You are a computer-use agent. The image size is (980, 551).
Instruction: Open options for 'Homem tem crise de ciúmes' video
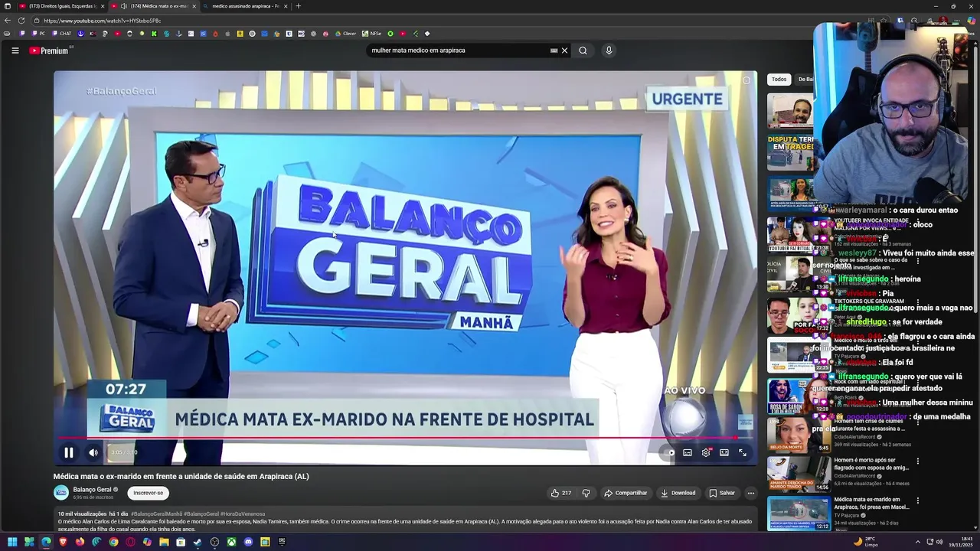[917, 422]
